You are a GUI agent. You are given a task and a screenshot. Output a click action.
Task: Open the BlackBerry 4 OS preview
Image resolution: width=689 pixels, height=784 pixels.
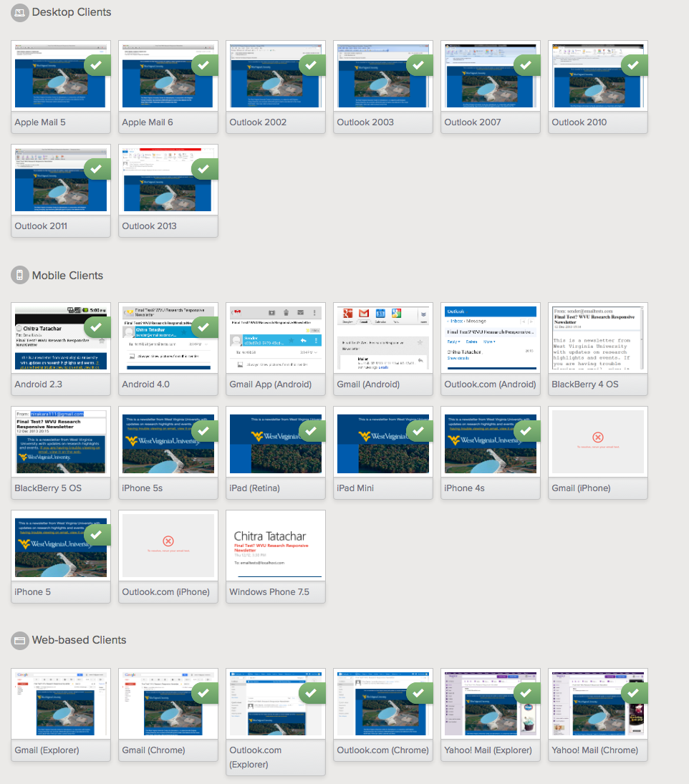click(x=598, y=337)
